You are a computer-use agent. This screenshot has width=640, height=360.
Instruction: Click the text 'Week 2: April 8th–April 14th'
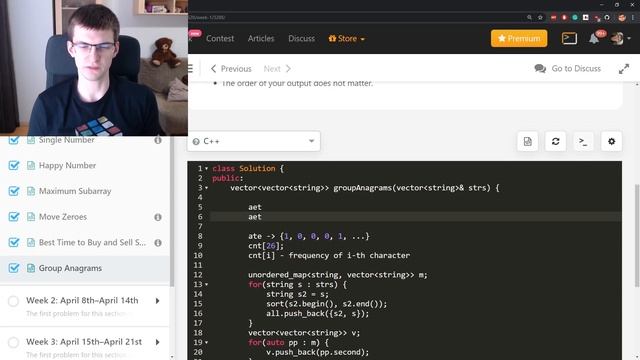pos(82,300)
